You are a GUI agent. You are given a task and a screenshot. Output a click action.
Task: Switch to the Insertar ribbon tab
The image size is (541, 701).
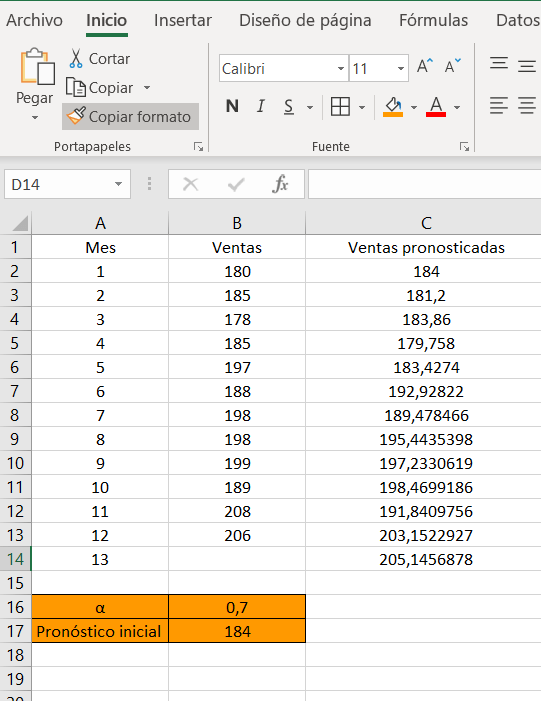[x=182, y=20]
